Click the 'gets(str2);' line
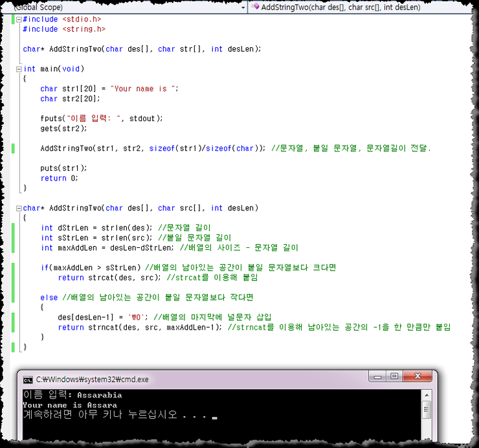This screenshot has height=448, width=479. click(x=63, y=129)
